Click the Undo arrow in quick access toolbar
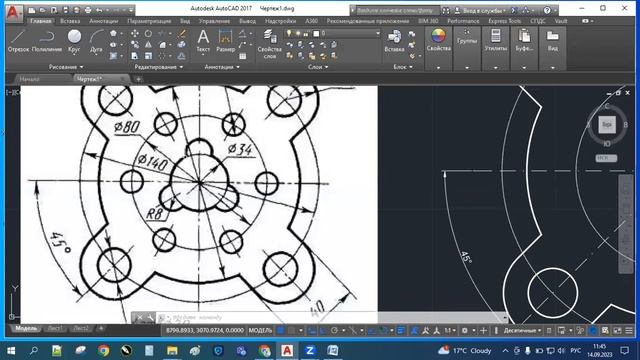The width and height of the screenshot is (640, 360). click(99, 10)
